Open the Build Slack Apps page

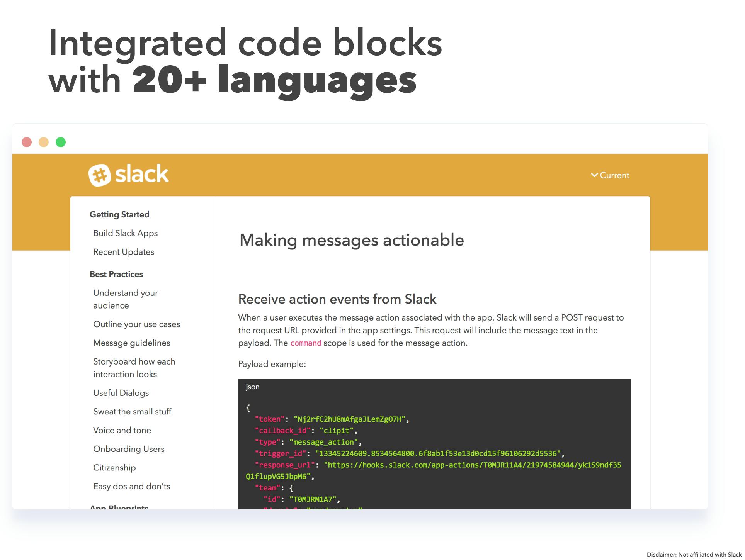126,233
